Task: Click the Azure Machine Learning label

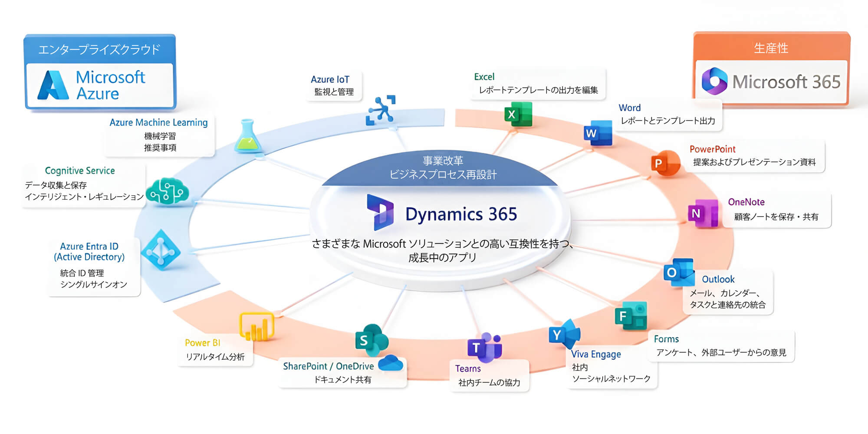Action: 158,122
